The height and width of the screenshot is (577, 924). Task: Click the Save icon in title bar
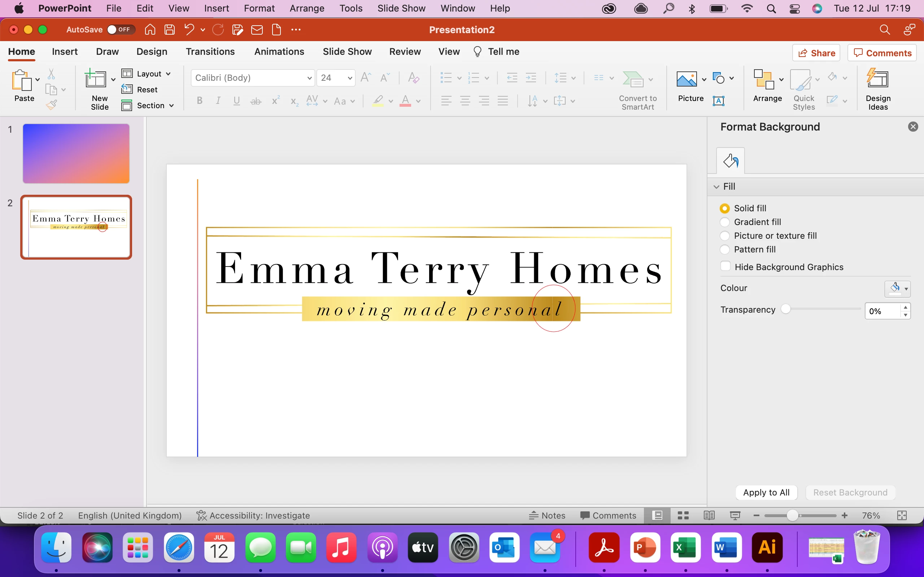click(170, 29)
